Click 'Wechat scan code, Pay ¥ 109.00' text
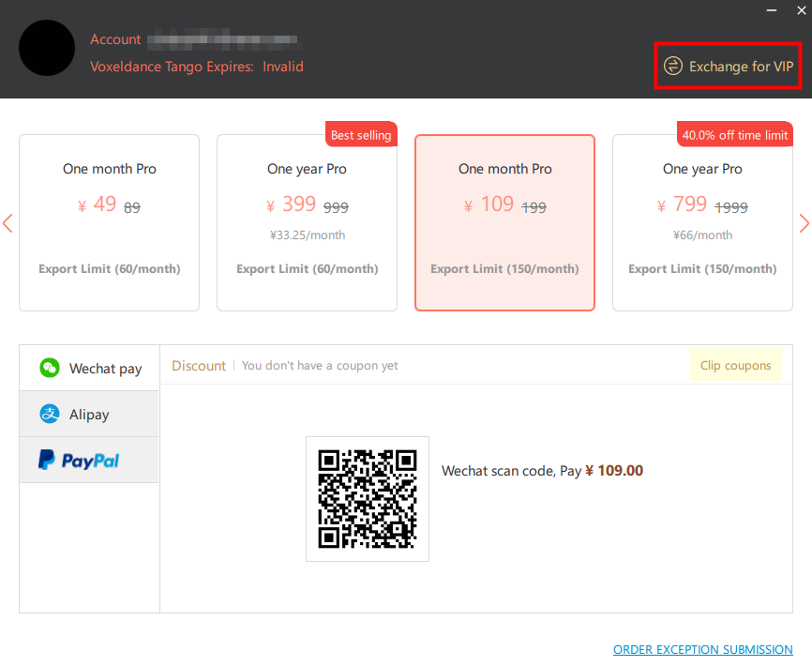Screen dimensions: 812x666 tap(542, 471)
